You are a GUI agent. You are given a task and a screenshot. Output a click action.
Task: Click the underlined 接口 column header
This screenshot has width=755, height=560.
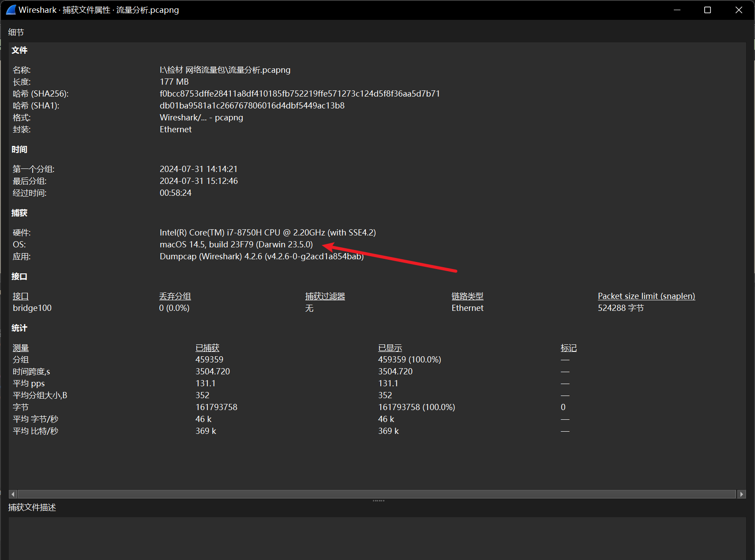click(x=21, y=296)
